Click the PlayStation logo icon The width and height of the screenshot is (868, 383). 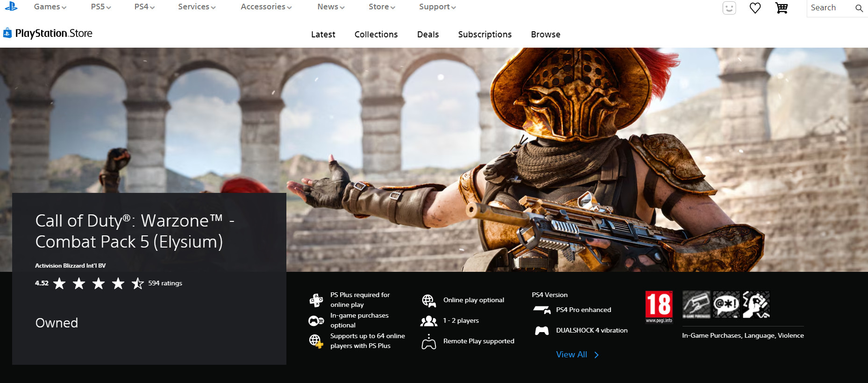(11, 7)
